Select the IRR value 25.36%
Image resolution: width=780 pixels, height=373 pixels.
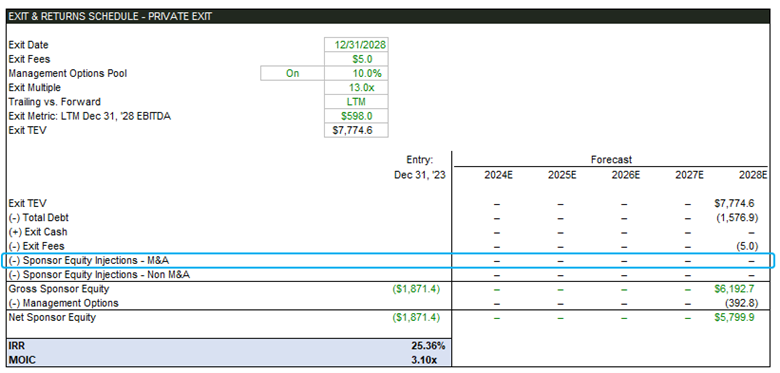[x=428, y=346]
